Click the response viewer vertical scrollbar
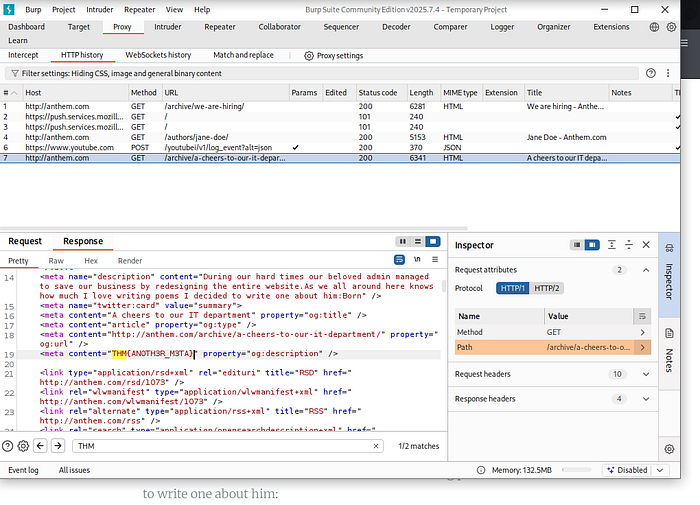Image resolution: width=700 pixels, height=505 pixels. click(x=444, y=286)
